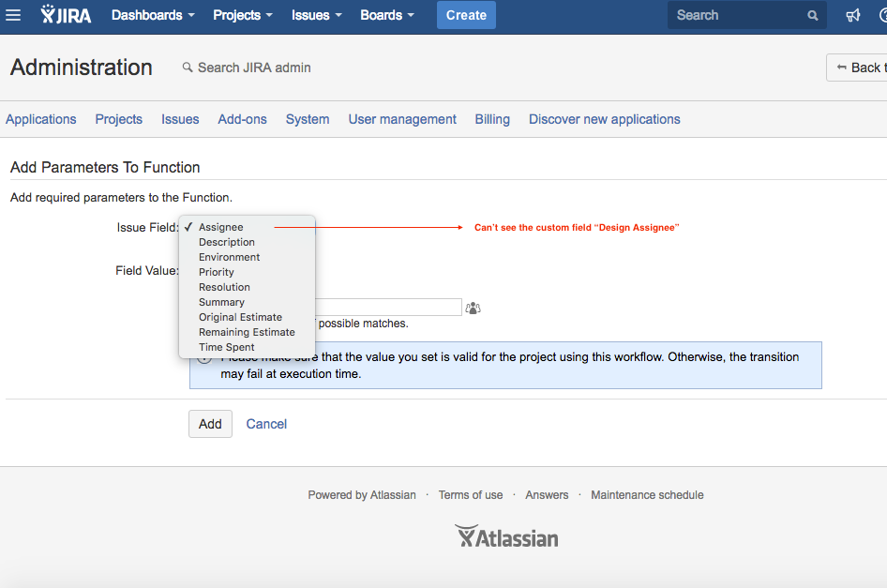Switch to the Billing tab
Viewport: 887px width, 588px height.
click(492, 119)
